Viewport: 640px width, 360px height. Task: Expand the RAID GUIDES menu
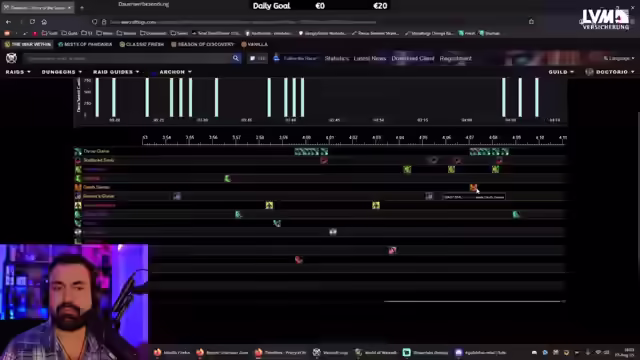pyautogui.click(x=116, y=72)
